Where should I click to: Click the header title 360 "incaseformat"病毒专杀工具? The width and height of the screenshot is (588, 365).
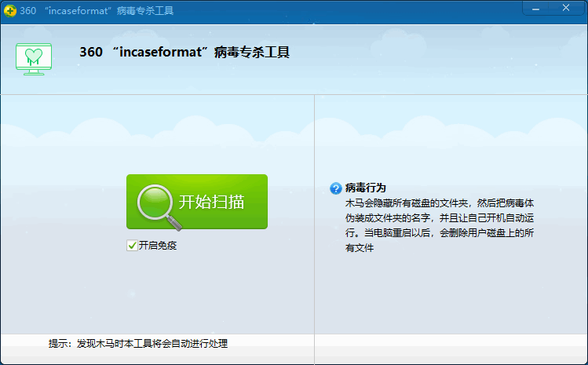tap(184, 52)
